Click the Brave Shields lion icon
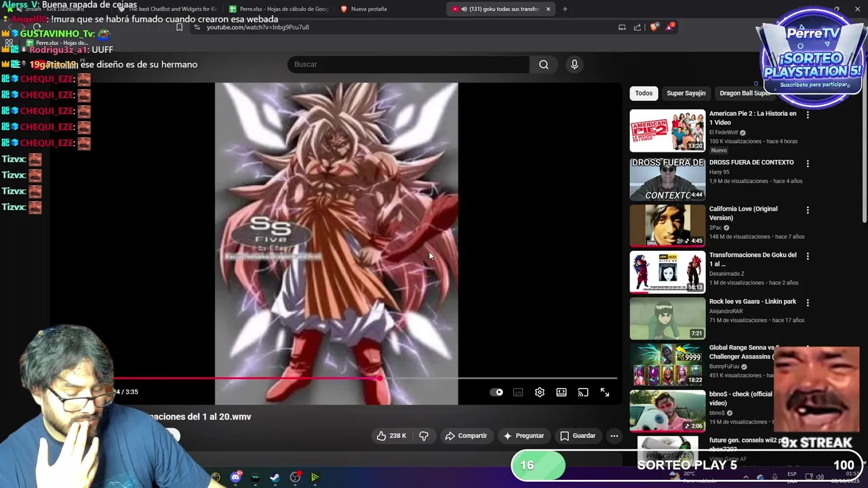The width and height of the screenshot is (868, 488). pyautogui.click(x=654, y=27)
